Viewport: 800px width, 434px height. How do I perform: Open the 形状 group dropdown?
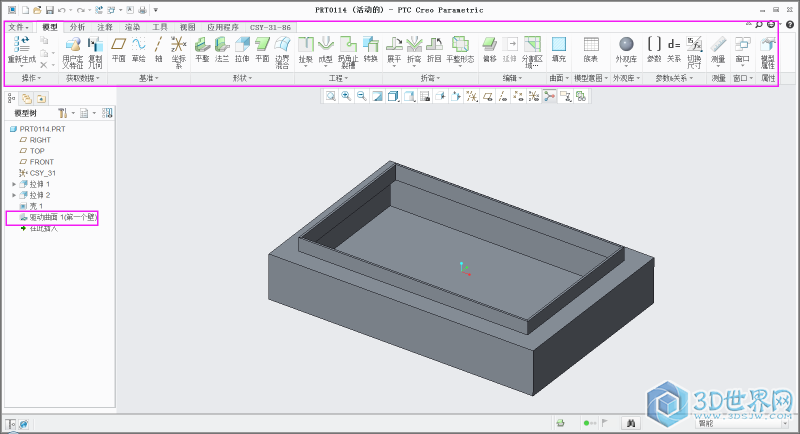(242, 78)
